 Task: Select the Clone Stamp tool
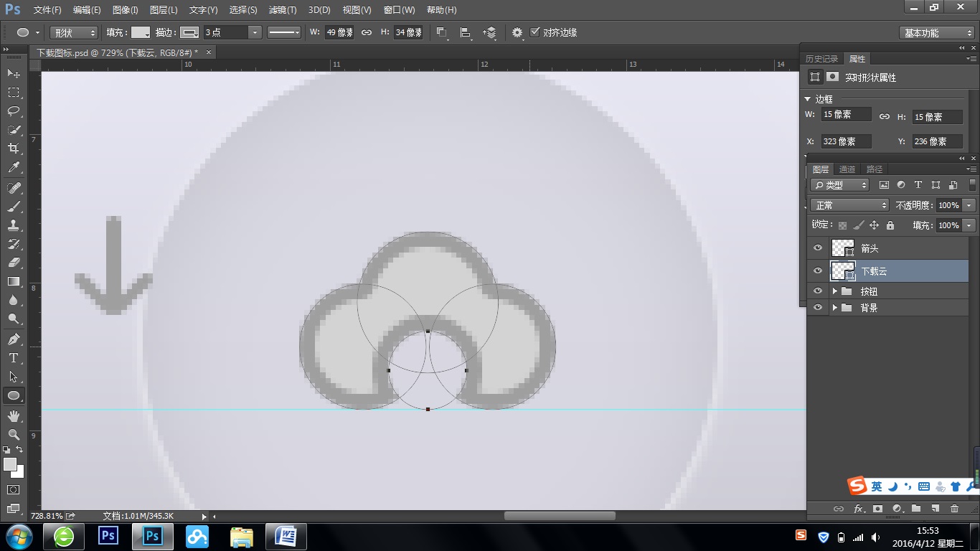(x=14, y=225)
